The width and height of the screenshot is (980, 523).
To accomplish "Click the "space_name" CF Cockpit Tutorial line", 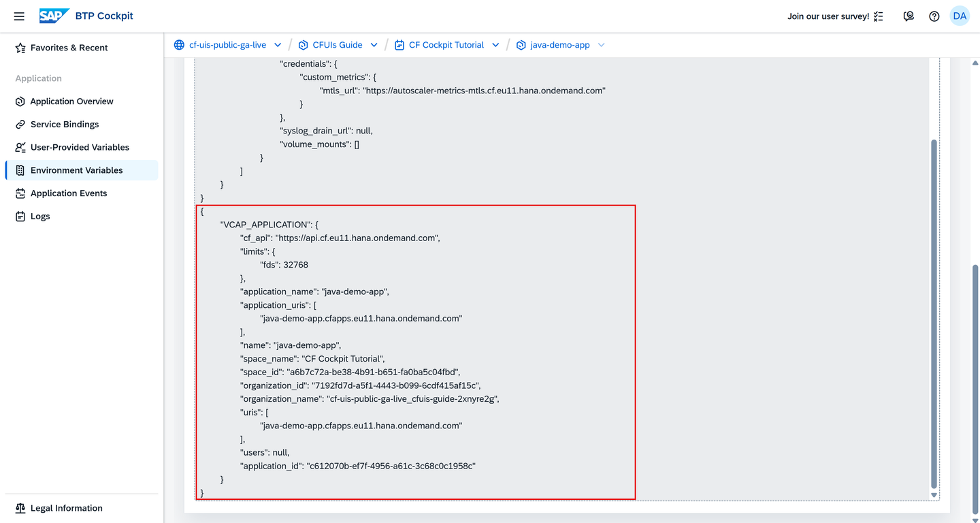I will pos(314,359).
